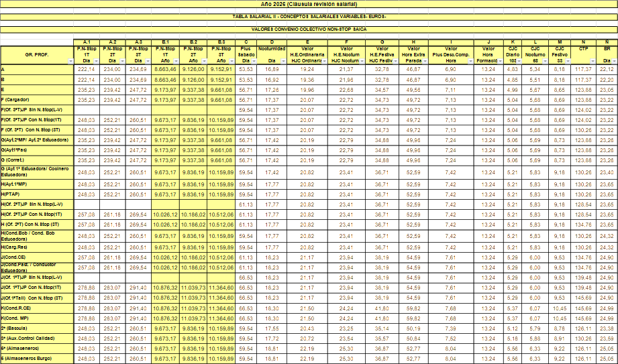
Task: Open filter for P.N-Stop 3T Día column
Action: [148, 61]
